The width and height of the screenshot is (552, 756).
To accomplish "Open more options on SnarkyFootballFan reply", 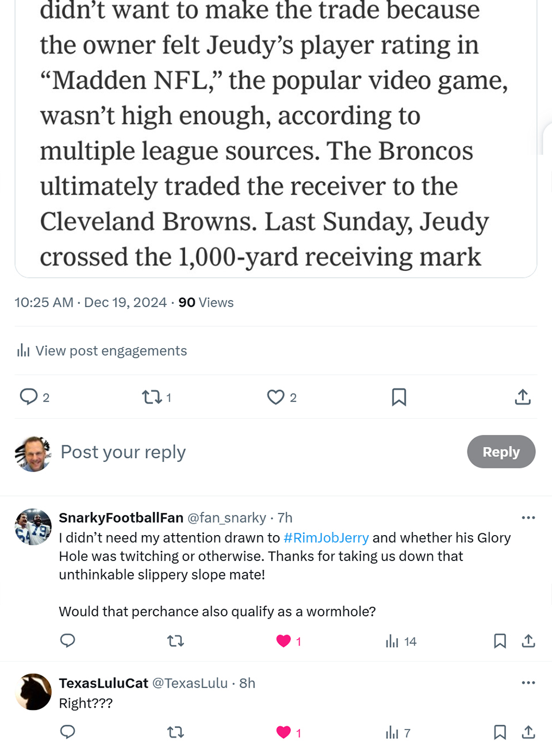I will [528, 518].
